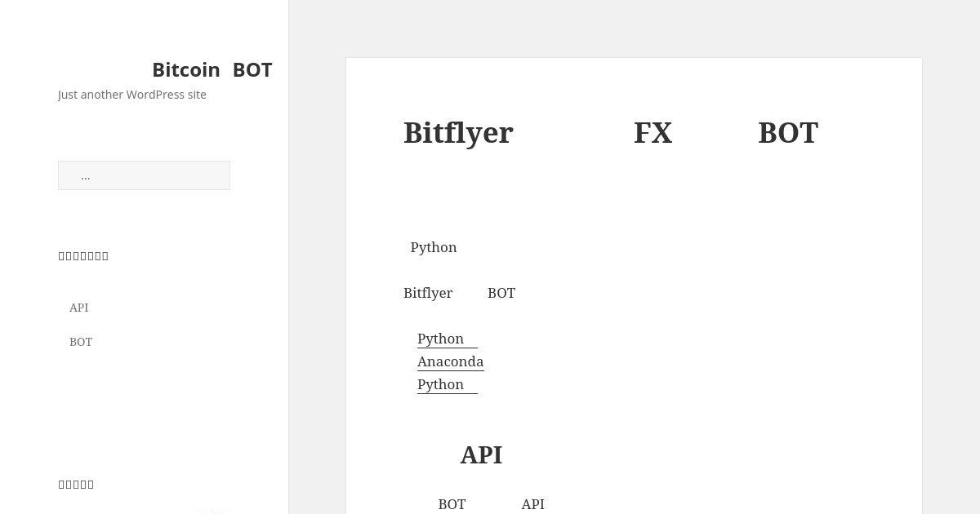The height and width of the screenshot is (514, 980).
Task: Click the non-underlined Python paragraph text
Action: [x=434, y=247]
